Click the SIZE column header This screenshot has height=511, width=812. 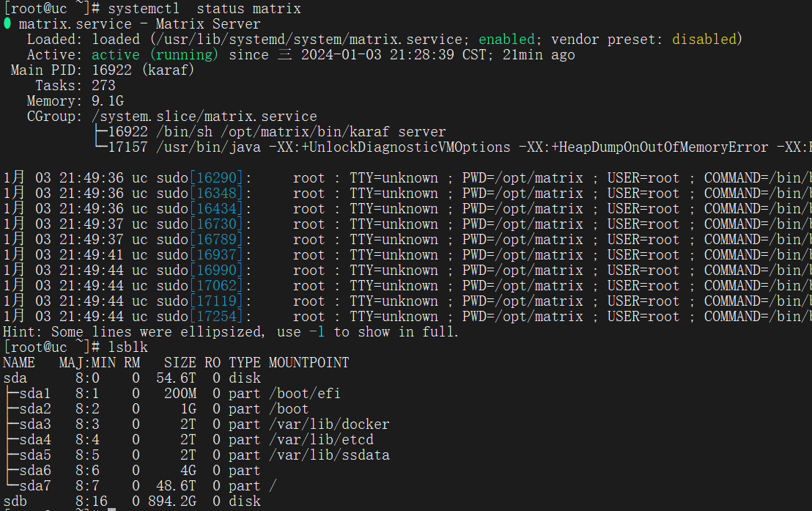click(x=180, y=363)
